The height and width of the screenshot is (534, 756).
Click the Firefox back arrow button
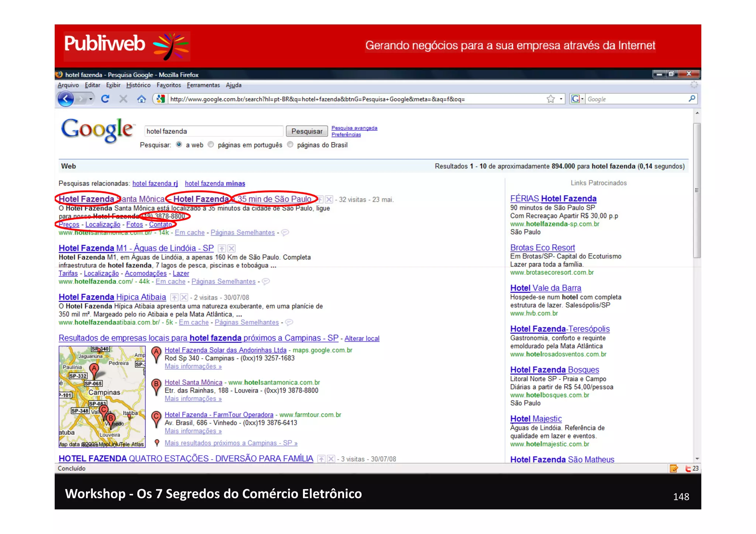[66, 99]
